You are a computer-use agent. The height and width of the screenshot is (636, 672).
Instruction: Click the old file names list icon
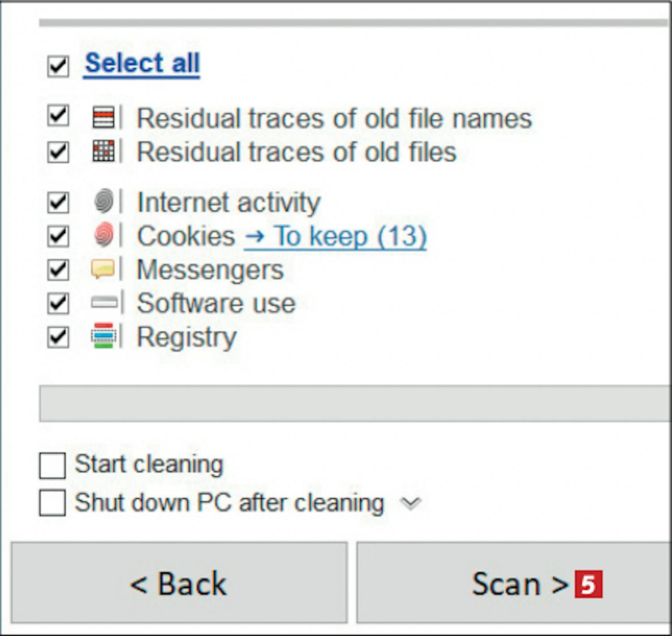[103, 118]
